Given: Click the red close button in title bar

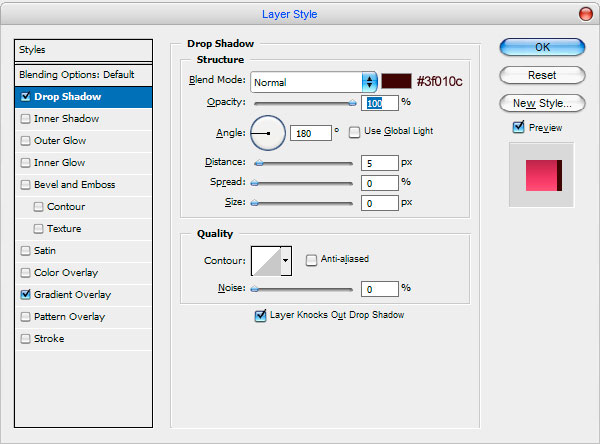Looking at the screenshot, I should coord(585,14).
